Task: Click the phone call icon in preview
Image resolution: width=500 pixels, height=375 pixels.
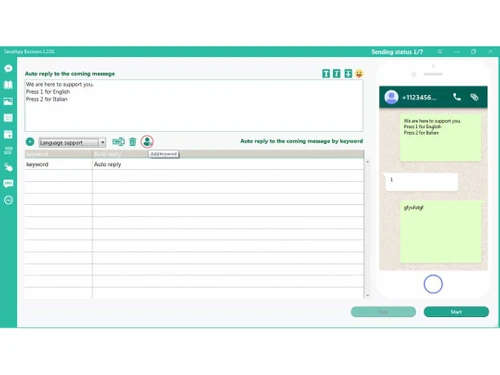Action: [457, 97]
